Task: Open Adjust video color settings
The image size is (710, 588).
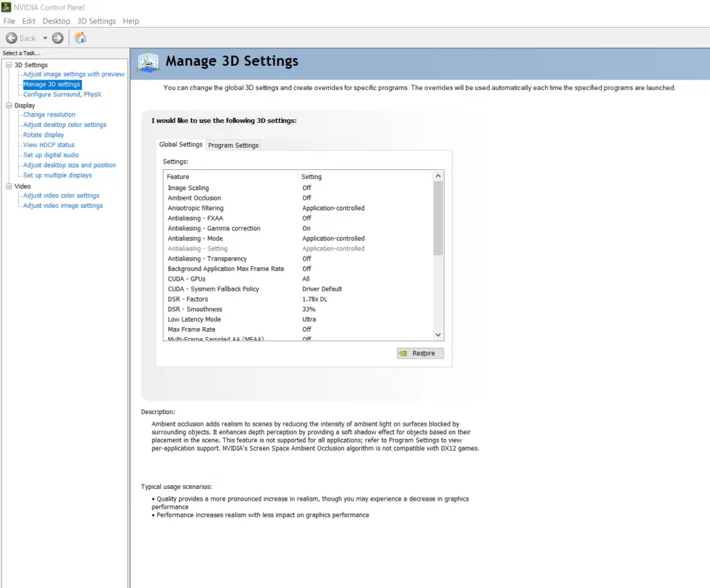Action: point(61,196)
